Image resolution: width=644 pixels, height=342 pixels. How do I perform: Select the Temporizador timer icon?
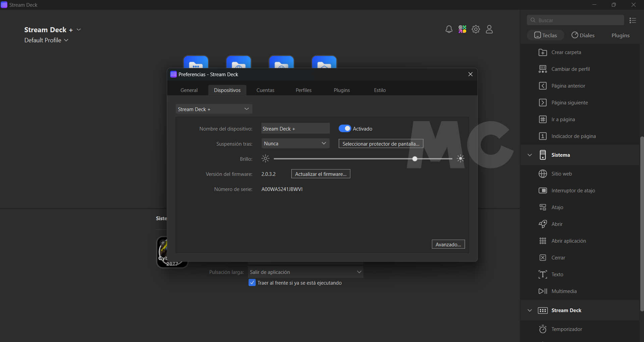coord(543,329)
